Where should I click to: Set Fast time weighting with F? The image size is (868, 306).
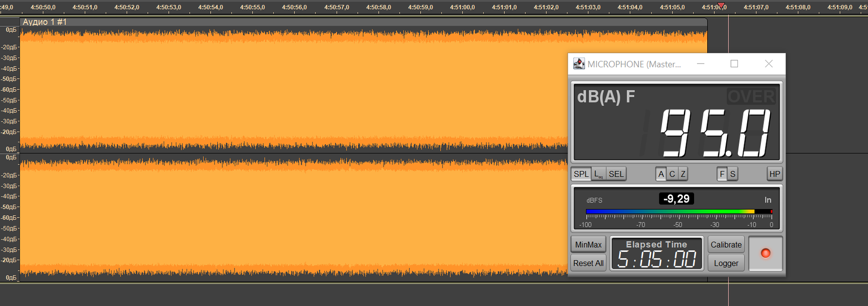point(722,174)
